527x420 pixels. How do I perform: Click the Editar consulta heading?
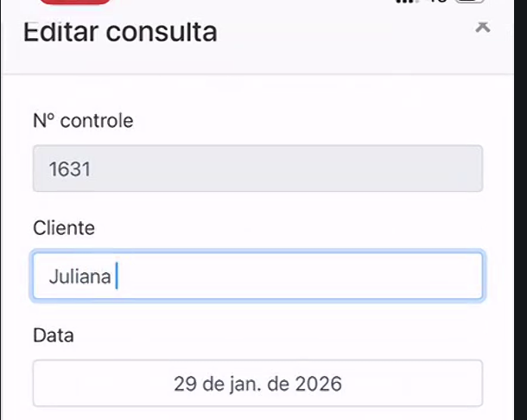[120, 33]
